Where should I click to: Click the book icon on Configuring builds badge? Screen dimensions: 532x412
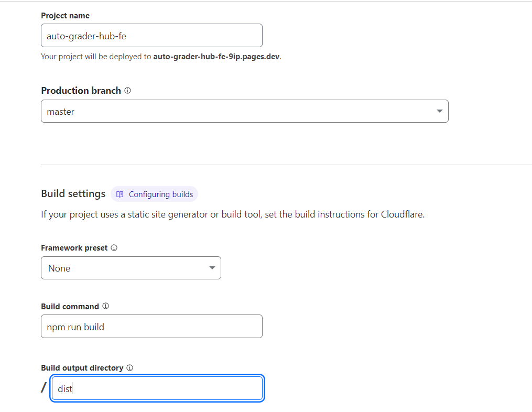coord(120,194)
